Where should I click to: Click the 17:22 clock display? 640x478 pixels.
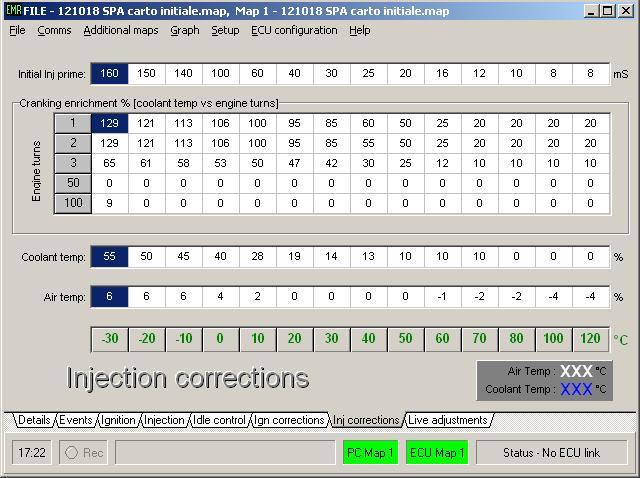point(32,452)
